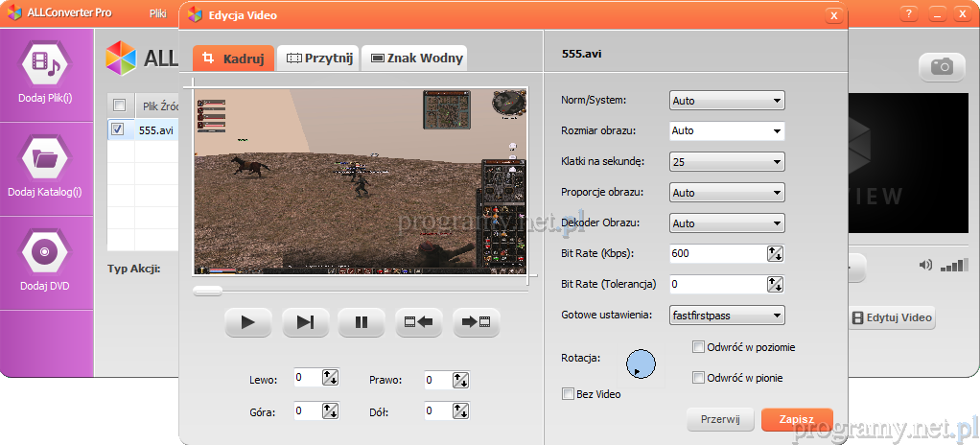Toggle the Bez Video checkbox
Viewport: 980px width, 445px height.
[x=568, y=394]
